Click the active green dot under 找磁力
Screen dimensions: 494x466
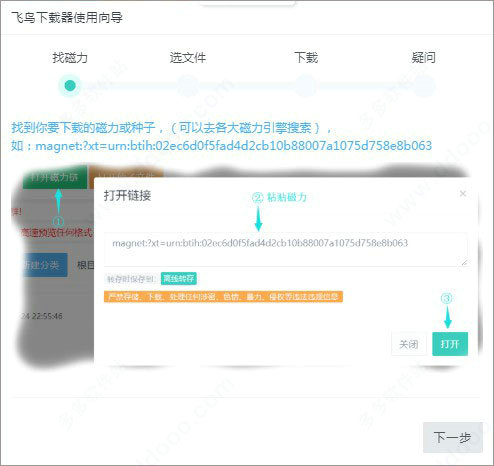point(70,86)
